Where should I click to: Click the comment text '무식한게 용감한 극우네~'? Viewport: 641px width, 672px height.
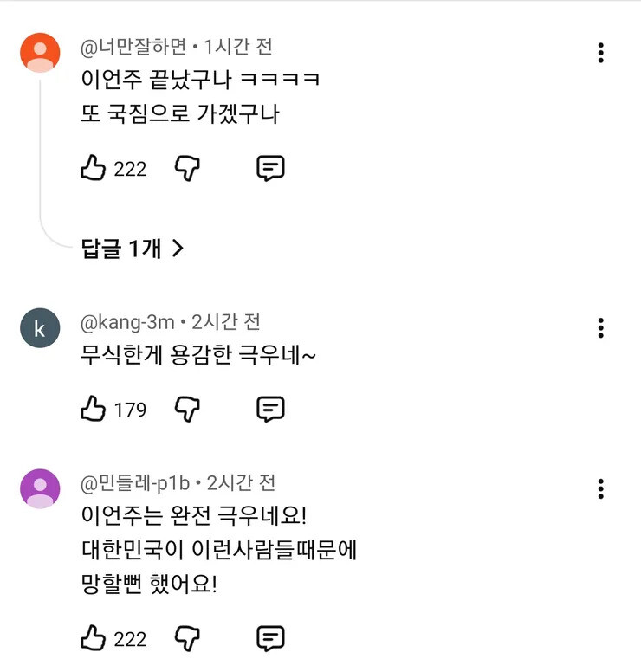[x=197, y=355]
